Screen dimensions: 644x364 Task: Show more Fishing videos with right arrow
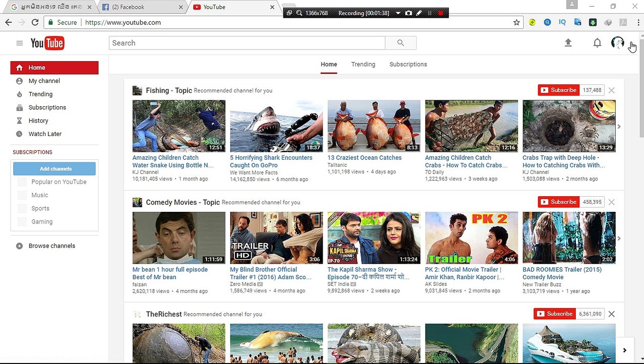tap(619, 126)
